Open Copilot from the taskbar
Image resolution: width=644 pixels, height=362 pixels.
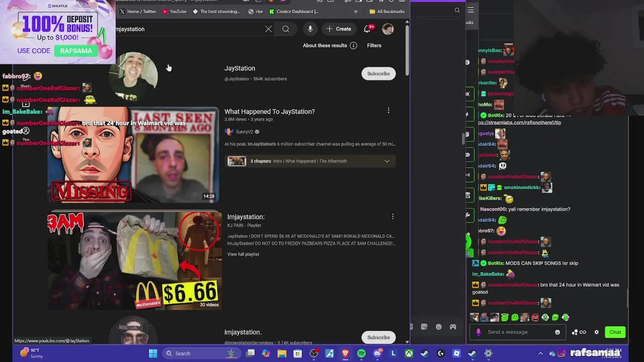point(266,353)
